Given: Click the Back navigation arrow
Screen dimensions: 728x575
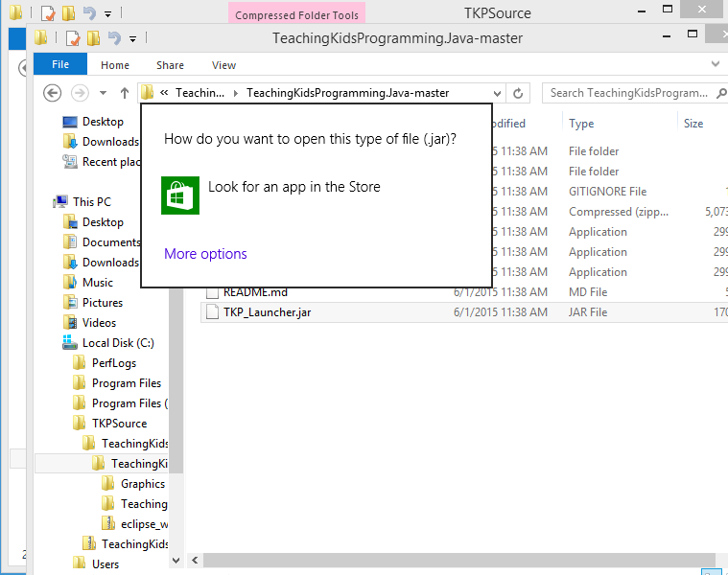Looking at the screenshot, I should tap(53, 93).
